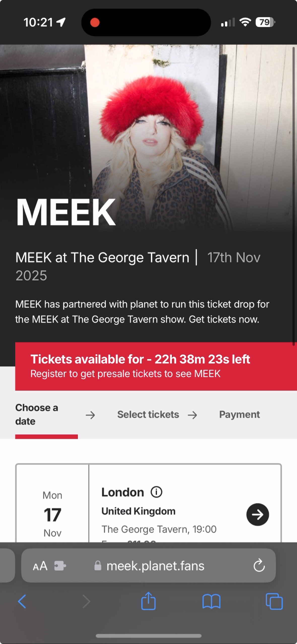Select the Choose a date step
297x644 pixels.
point(37,414)
